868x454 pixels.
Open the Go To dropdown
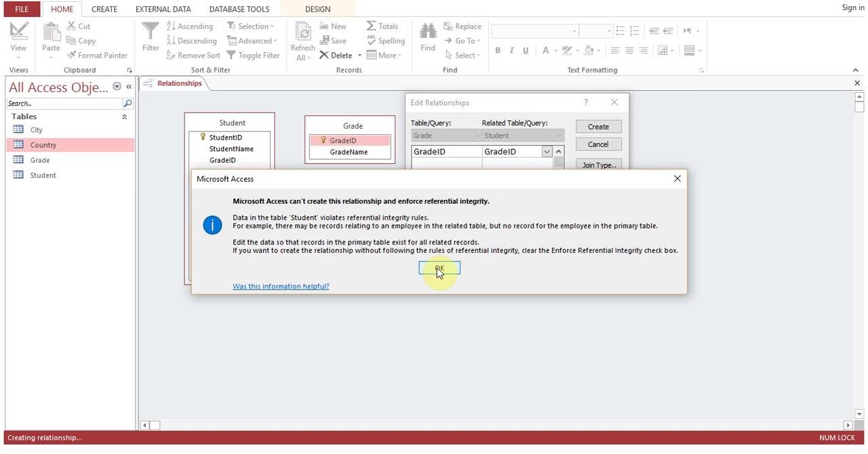tap(462, 41)
